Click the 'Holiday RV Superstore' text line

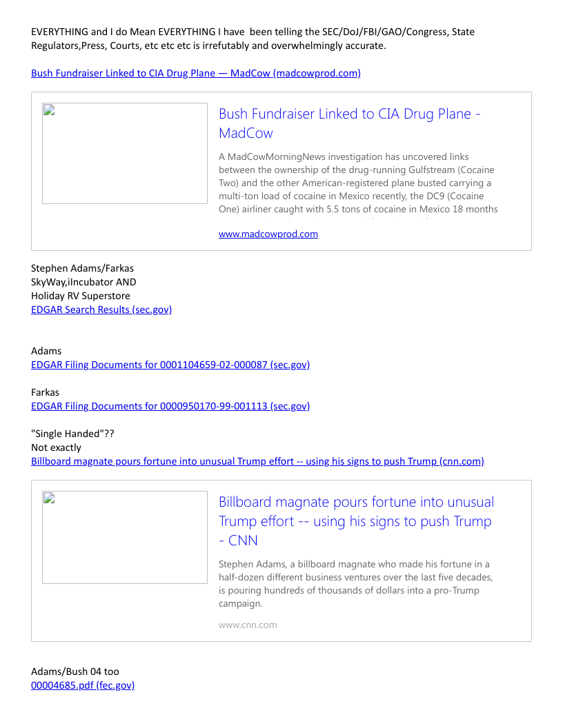point(81,296)
